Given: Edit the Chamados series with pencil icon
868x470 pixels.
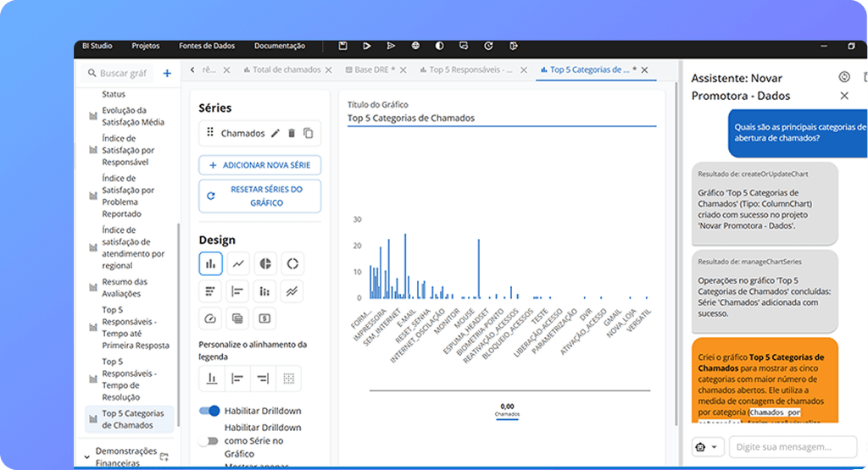Looking at the screenshot, I should (275, 133).
